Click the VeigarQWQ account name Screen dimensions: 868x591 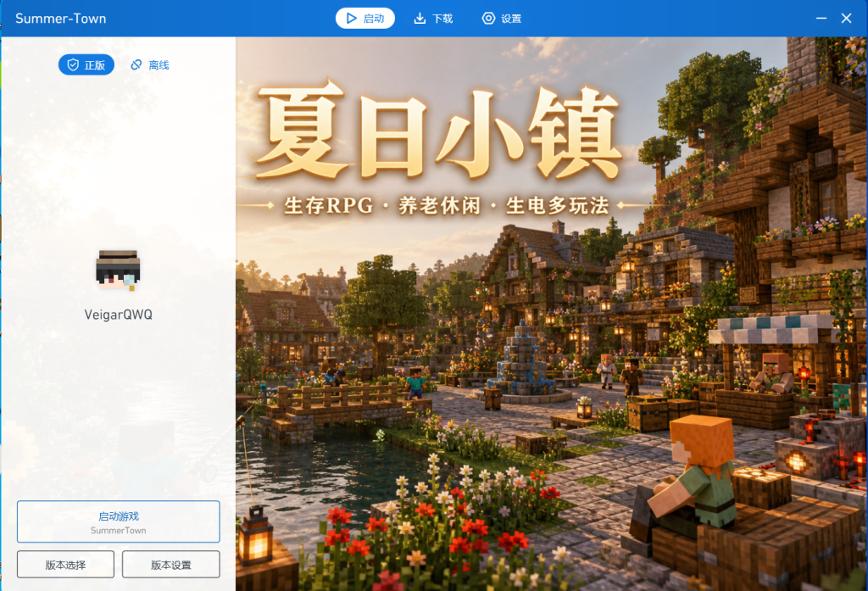(x=119, y=315)
